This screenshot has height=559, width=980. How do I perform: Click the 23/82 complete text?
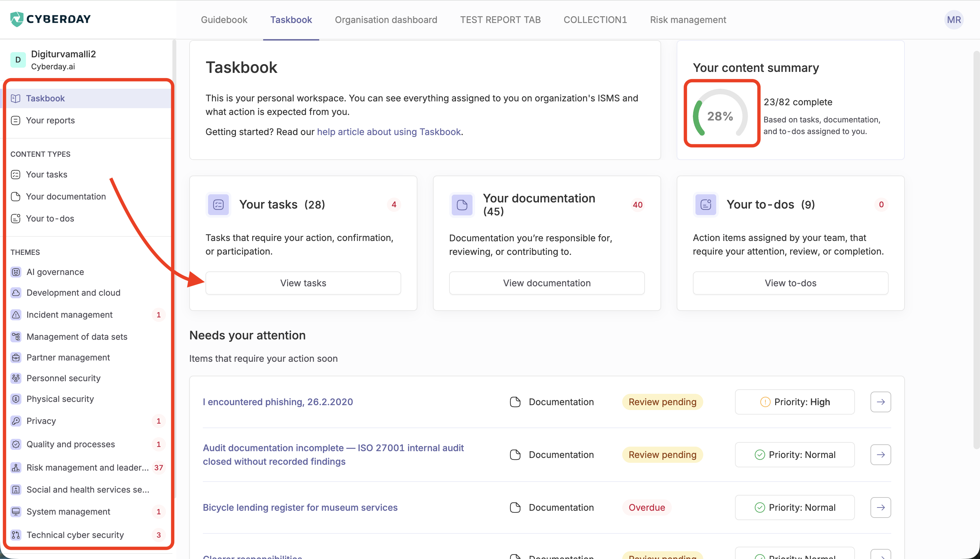tap(798, 102)
